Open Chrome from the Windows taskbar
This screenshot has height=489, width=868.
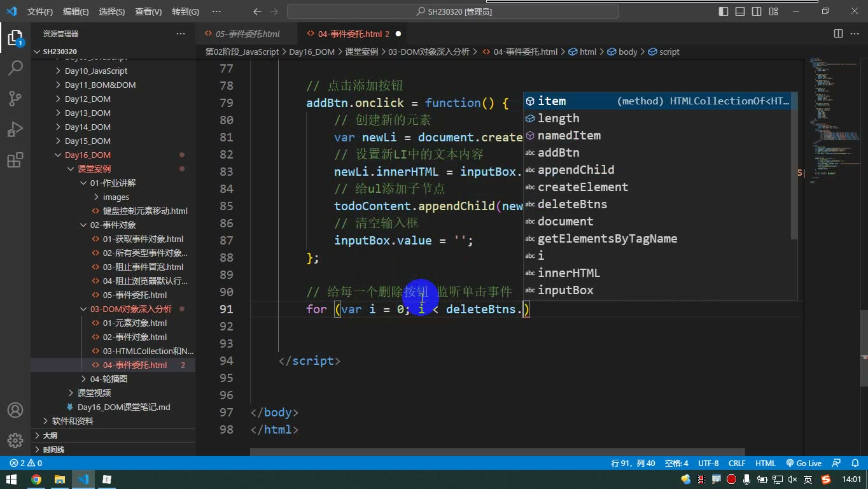tap(36, 479)
